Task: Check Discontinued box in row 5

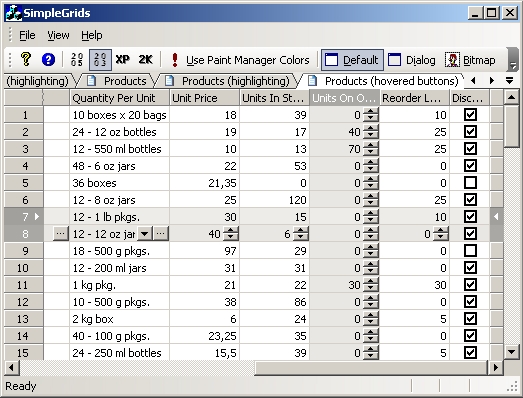Action: (470, 182)
